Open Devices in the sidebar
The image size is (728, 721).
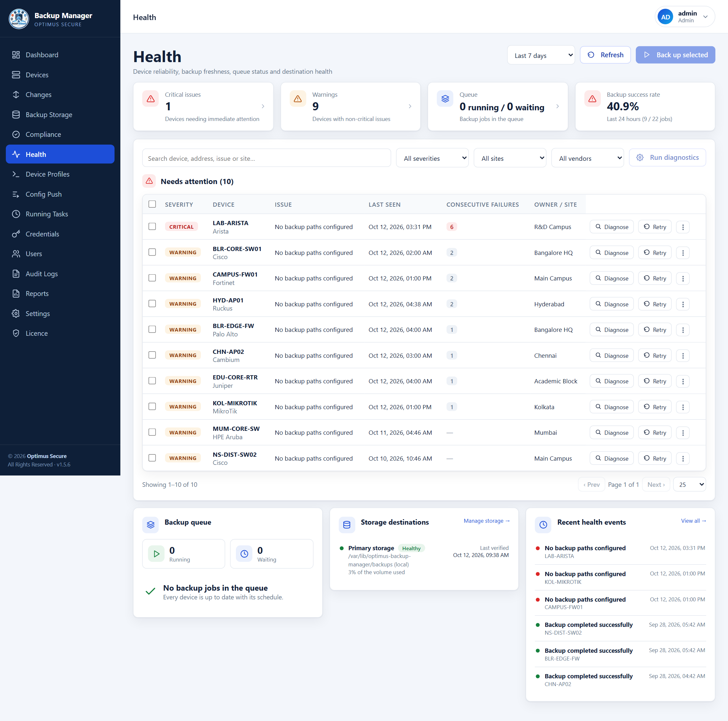(x=60, y=75)
